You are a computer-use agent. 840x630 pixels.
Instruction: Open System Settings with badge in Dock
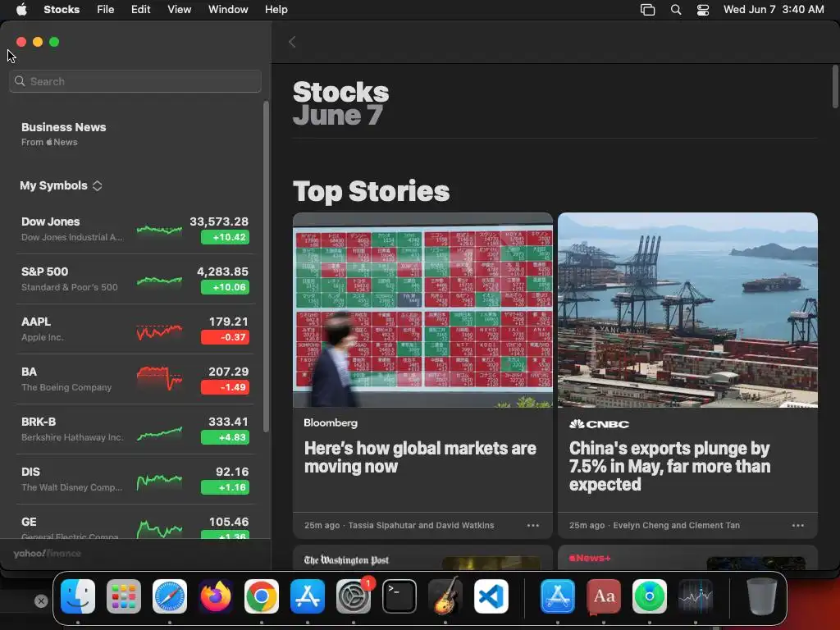(354, 596)
